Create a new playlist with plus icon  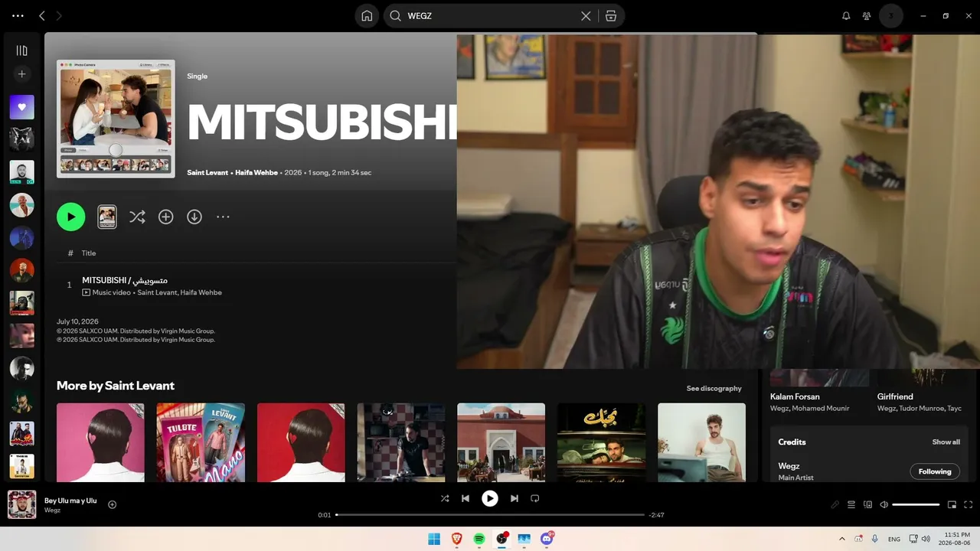[x=21, y=74]
